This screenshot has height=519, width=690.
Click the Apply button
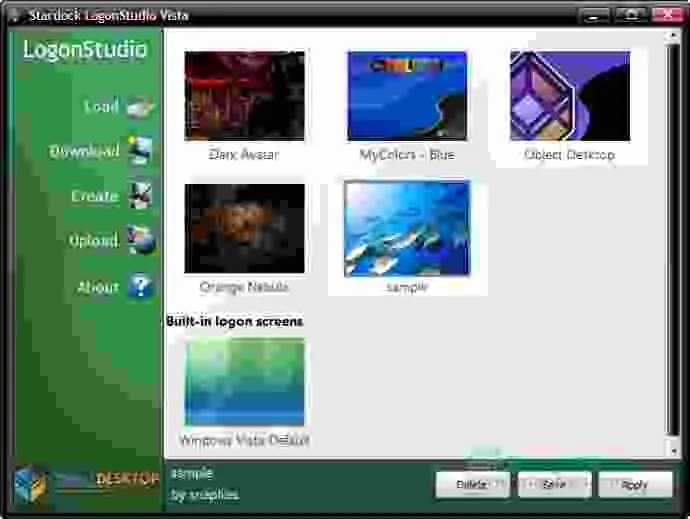pos(635,485)
